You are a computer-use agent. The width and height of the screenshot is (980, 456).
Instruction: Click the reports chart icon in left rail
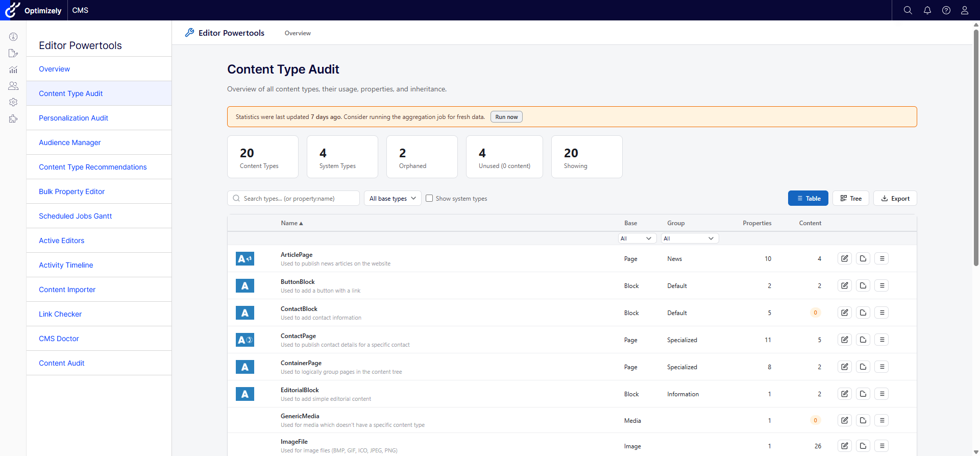pyautogui.click(x=13, y=69)
